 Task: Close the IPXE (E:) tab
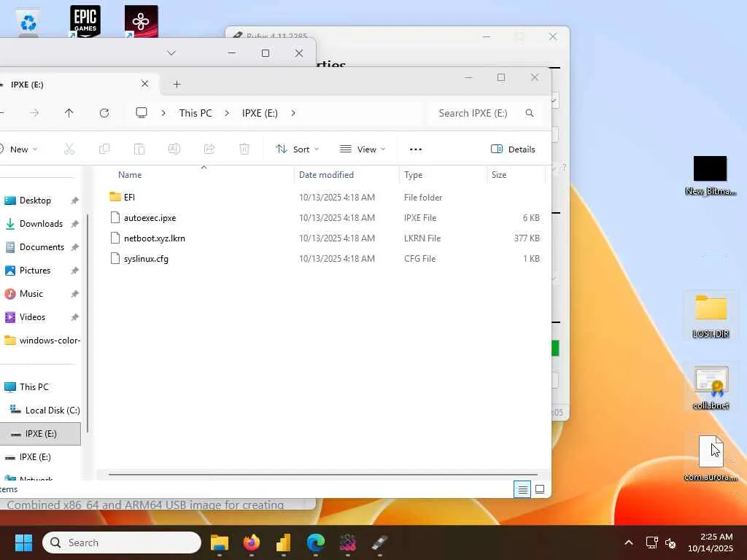pyautogui.click(x=145, y=84)
